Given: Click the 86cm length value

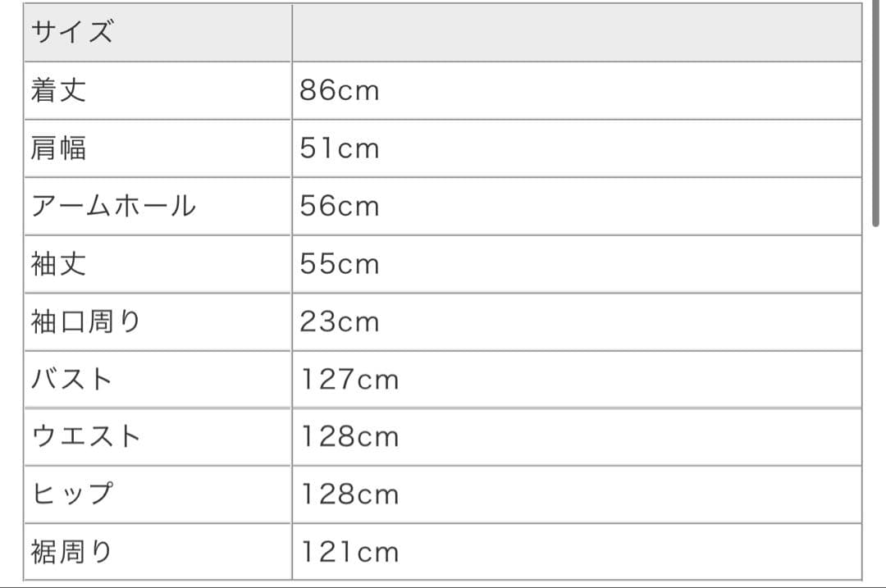Looking at the screenshot, I should click(x=340, y=90).
